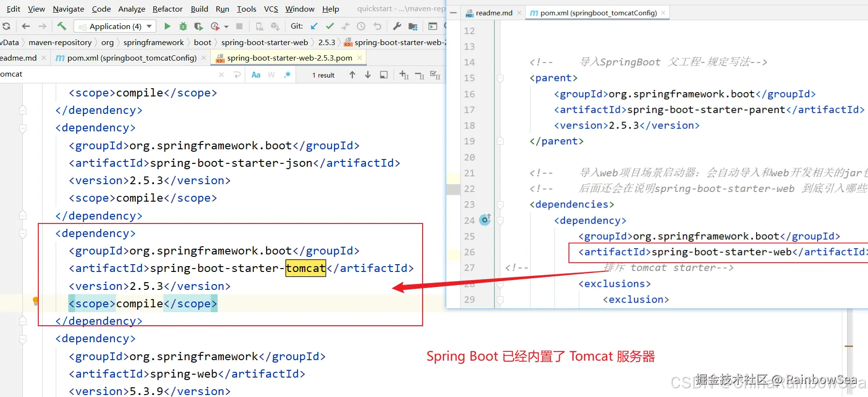Toggle Match Case Aa option
The width and height of the screenshot is (868, 397).
click(x=256, y=75)
